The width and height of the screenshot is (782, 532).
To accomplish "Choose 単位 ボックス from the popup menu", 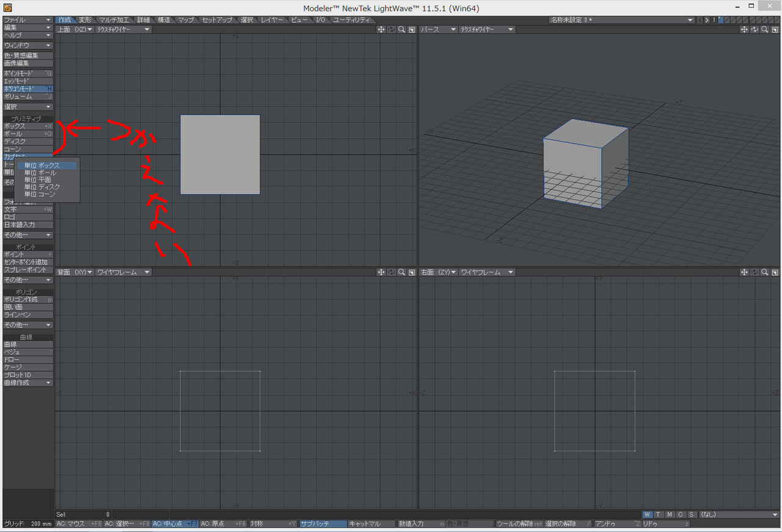I will 47,166.
